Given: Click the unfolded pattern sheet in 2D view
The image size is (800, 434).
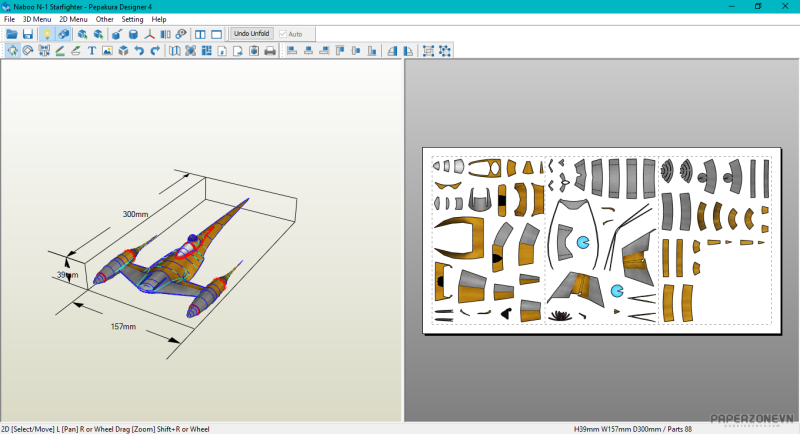Looking at the screenshot, I should pos(602,241).
